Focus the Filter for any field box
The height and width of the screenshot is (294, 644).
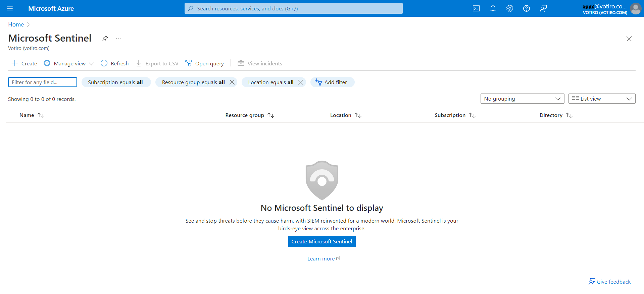point(43,82)
